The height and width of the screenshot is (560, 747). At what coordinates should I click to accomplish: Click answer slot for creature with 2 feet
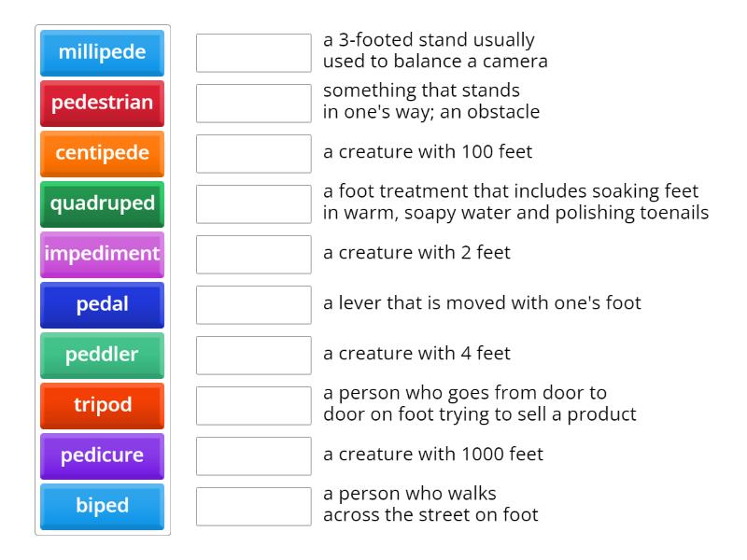[254, 255]
